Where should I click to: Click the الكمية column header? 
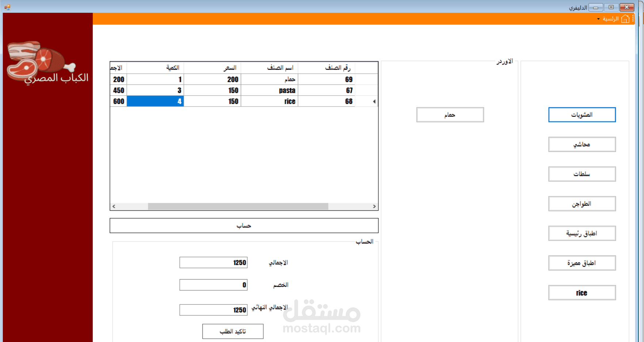155,68
